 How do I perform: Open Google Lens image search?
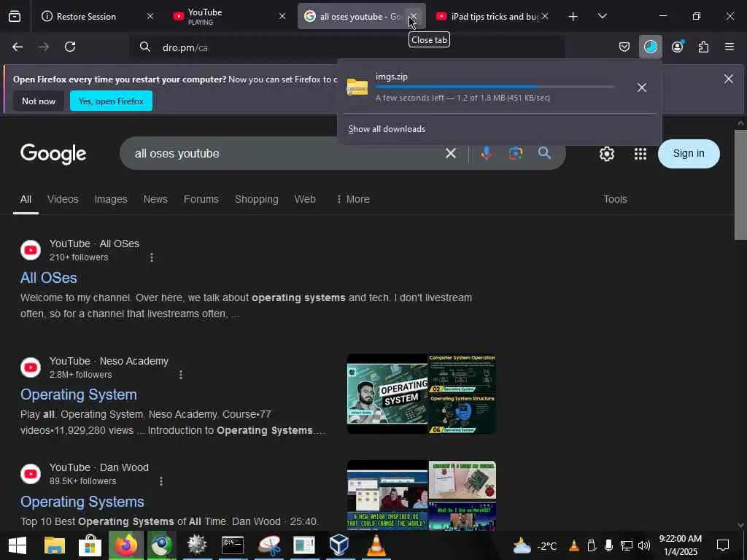(x=516, y=153)
